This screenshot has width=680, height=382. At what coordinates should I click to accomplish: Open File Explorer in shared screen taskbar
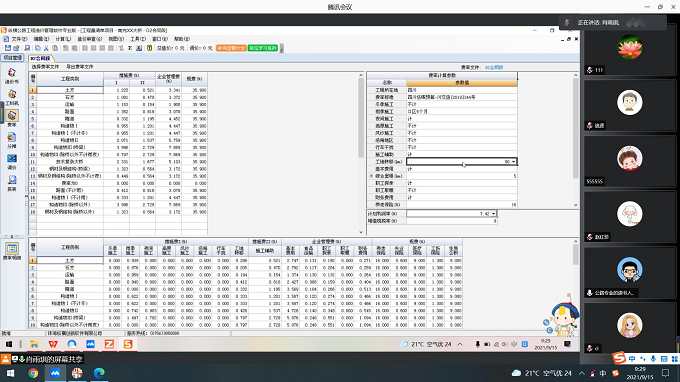coord(34,344)
